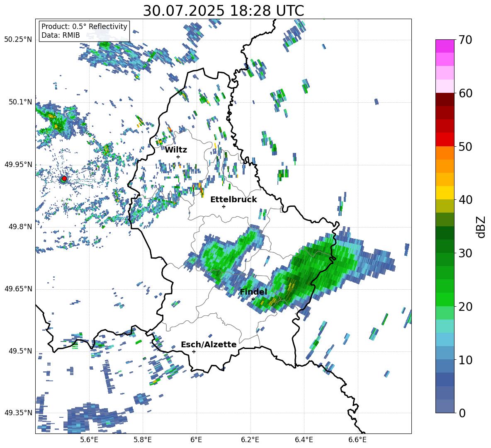Click the 49.5°N latitude label
Screen dimensions: 491x448
pos(20,351)
